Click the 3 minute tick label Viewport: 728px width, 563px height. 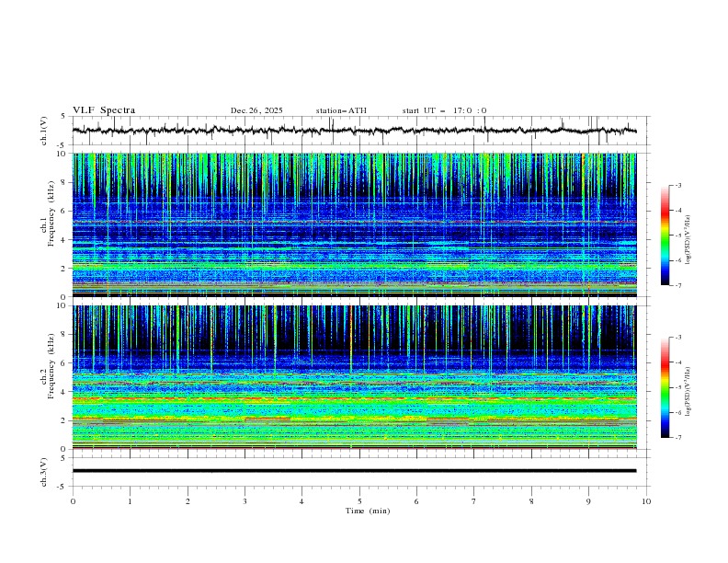245,501
